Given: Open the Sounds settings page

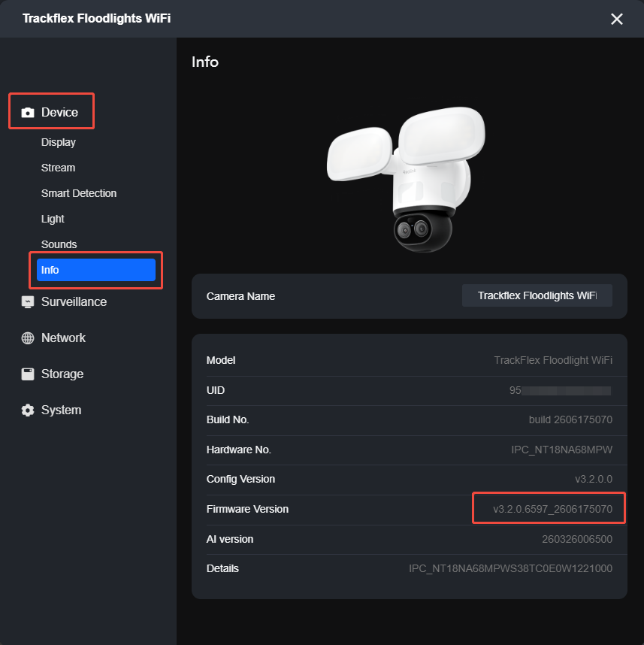Looking at the screenshot, I should point(59,244).
